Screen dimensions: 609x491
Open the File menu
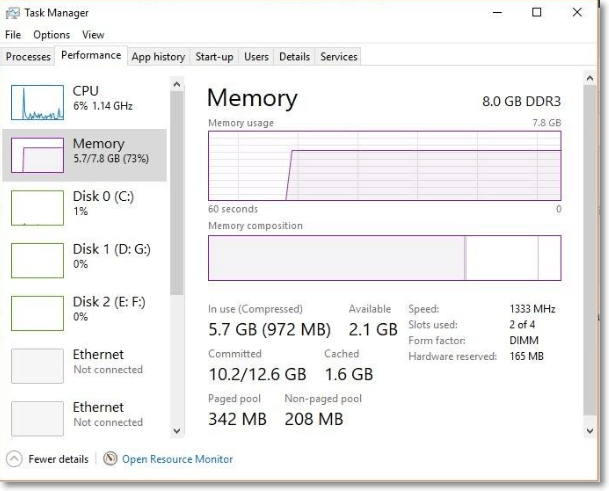tap(13, 35)
